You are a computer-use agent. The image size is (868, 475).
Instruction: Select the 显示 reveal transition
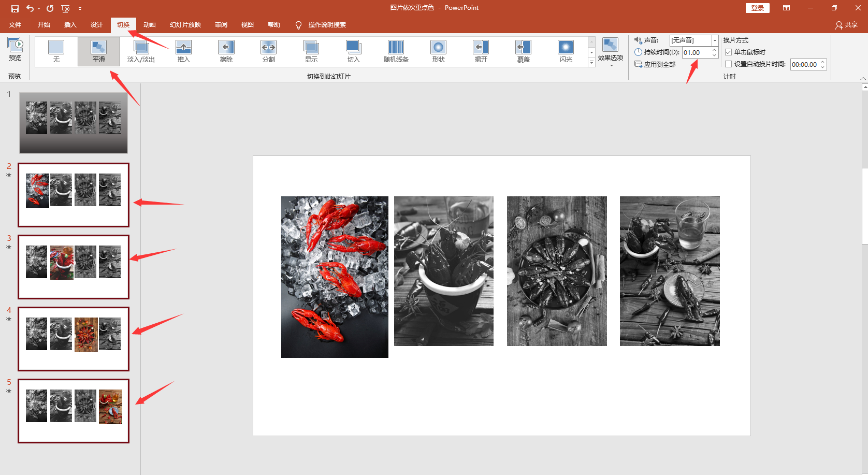click(311, 51)
